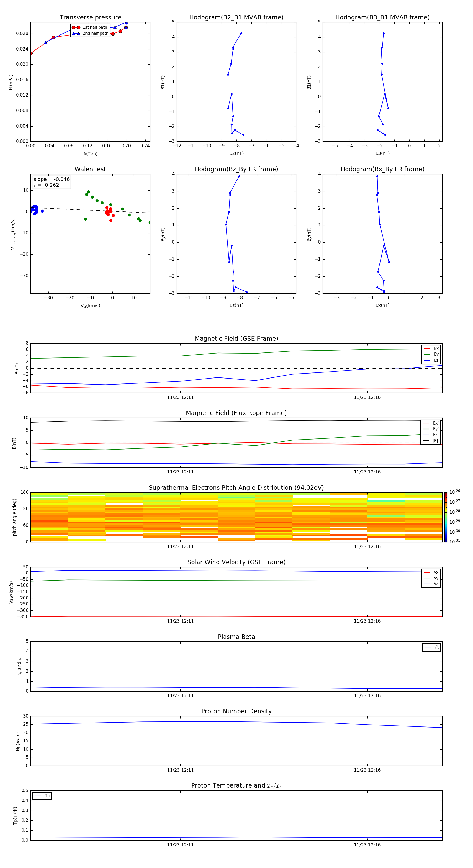Viewport: 473px width, 868px height.
Task: Click Bx' entry in flux rope legend
Action: (431, 423)
